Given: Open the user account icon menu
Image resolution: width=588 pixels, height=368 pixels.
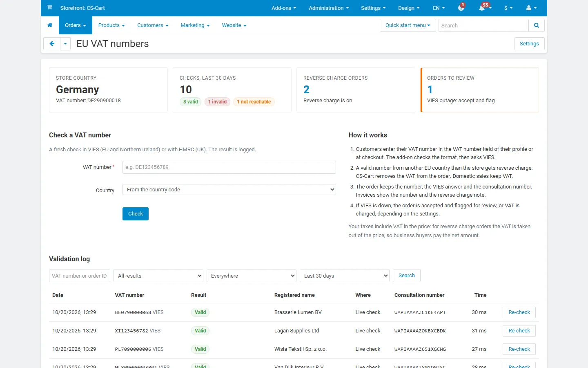Looking at the screenshot, I should [x=531, y=8].
